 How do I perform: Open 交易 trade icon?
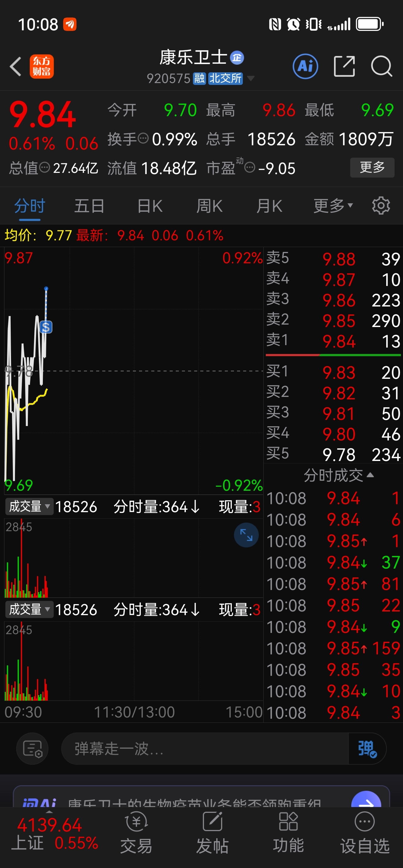(x=136, y=832)
